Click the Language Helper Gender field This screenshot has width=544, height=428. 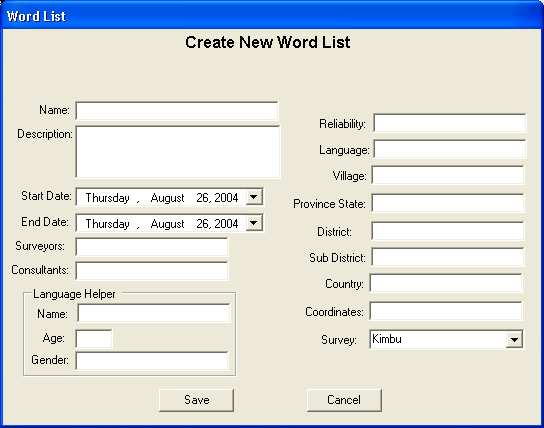point(152,361)
